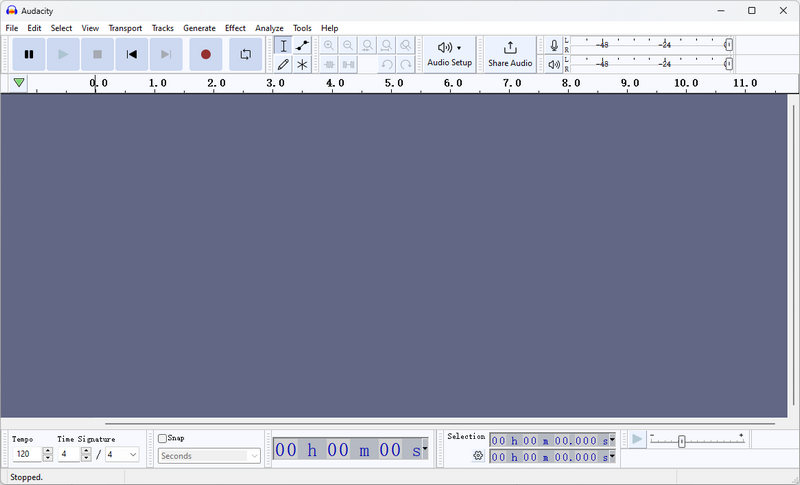Select the Multi-tool asterisk icon
The image size is (800, 485).
302,64
